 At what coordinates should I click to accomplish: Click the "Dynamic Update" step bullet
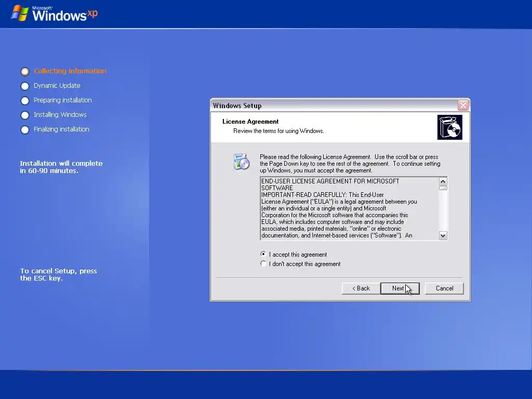(25, 86)
